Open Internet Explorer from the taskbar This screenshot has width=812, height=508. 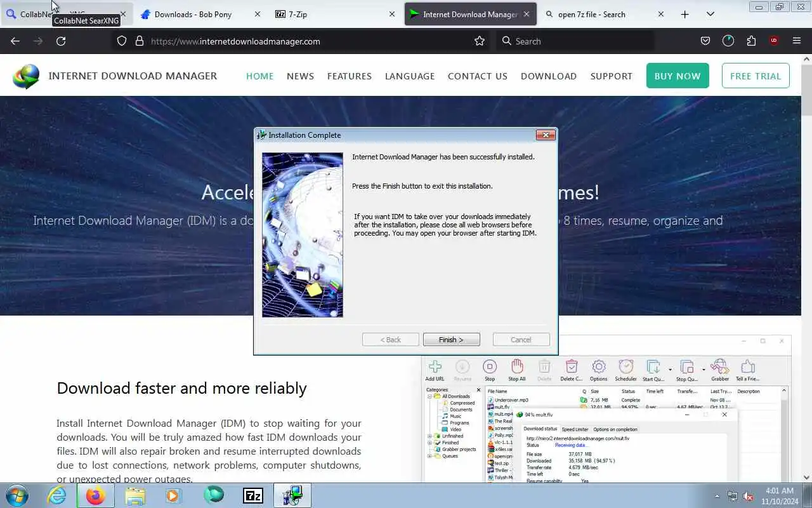click(57, 495)
